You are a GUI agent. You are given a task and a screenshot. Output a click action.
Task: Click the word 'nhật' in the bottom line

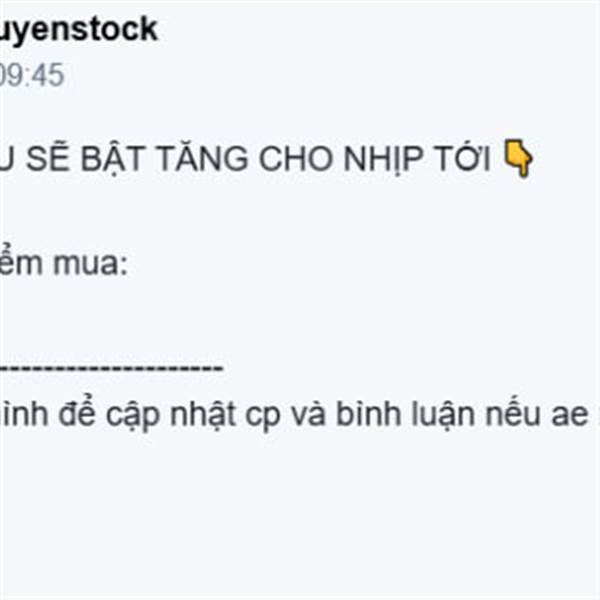pyautogui.click(x=203, y=415)
